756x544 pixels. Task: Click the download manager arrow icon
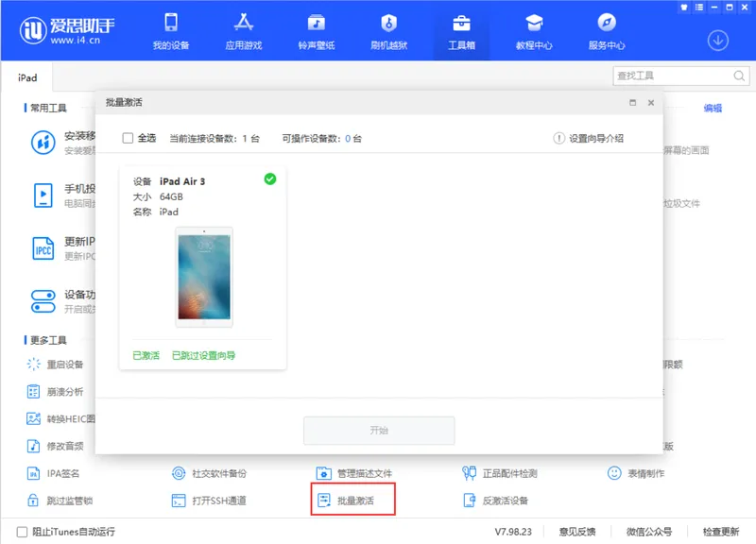pos(717,41)
